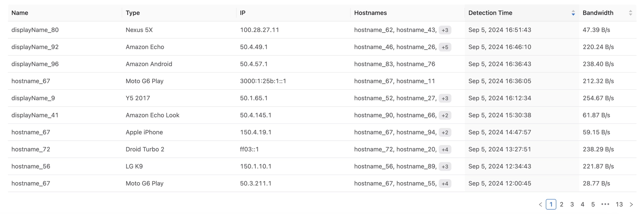This screenshot has width=644, height=214.
Task: Open the displayName_41 device entry
Action: [35, 115]
